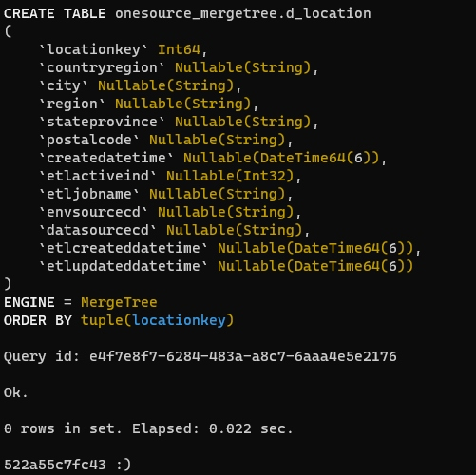The width and height of the screenshot is (476, 475).
Task: Click the 522a55c7fc43 :) prompt
Action: [67, 465]
